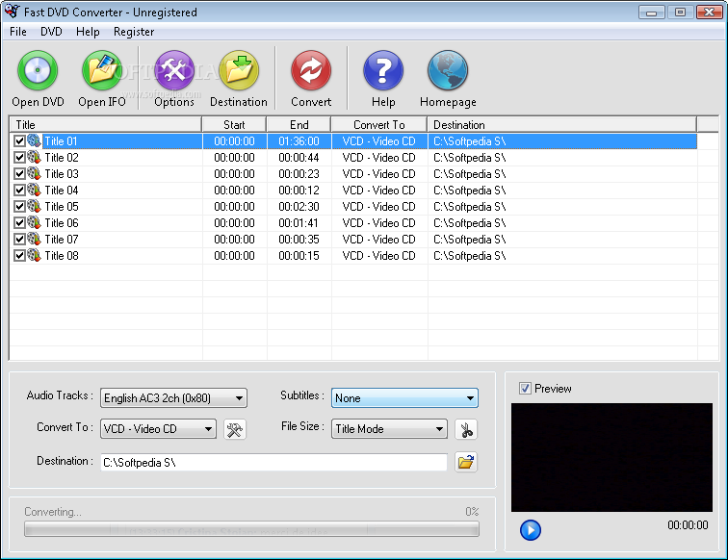Uncheck the Title 06 checkbox
This screenshot has height=560, width=728.
(19, 222)
